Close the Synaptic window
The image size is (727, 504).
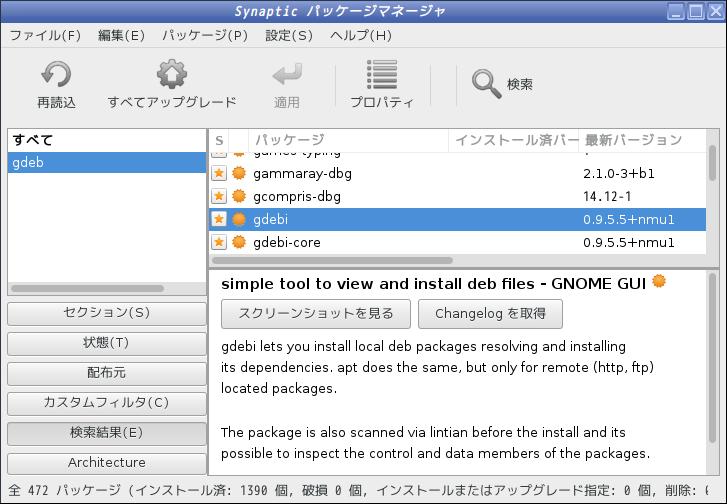pyautogui.click(x=715, y=11)
